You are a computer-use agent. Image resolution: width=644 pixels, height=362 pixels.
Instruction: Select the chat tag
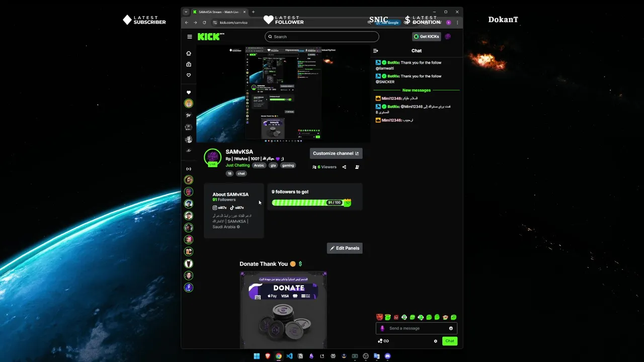pyautogui.click(x=242, y=173)
